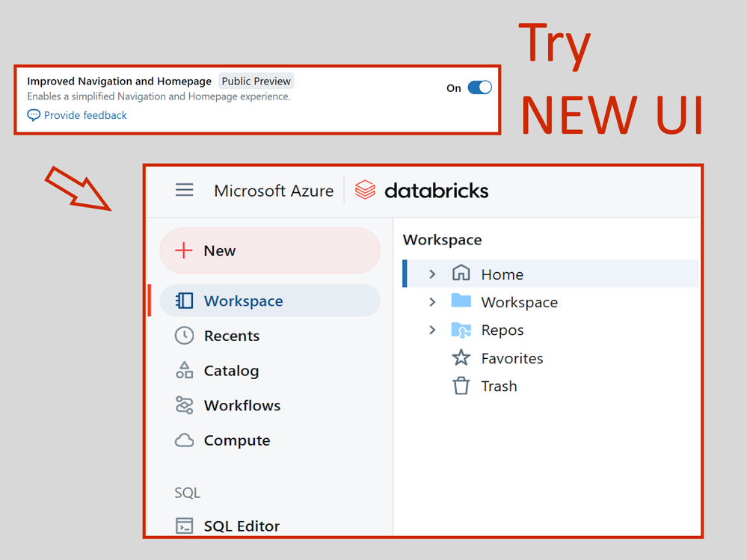This screenshot has height=560, width=747.
Task: Open Recents from the sidebar
Action: (231, 336)
